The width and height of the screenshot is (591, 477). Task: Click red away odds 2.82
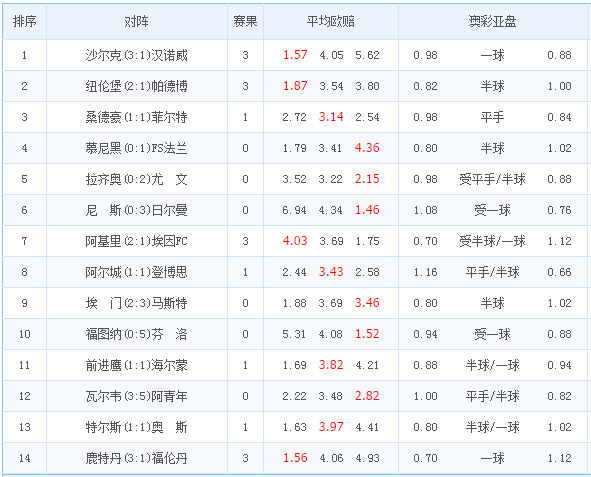(367, 396)
